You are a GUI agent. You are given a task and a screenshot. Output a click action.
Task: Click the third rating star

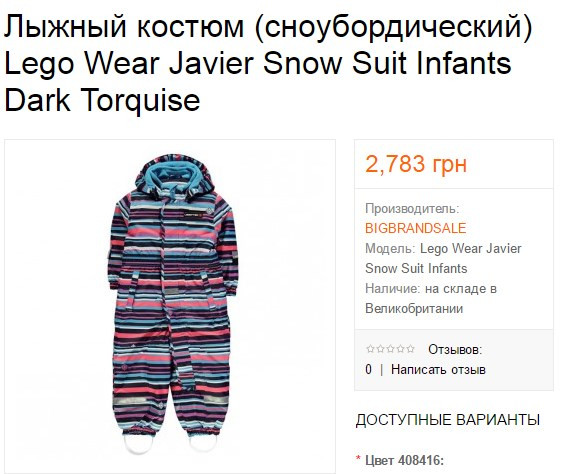tap(390, 349)
